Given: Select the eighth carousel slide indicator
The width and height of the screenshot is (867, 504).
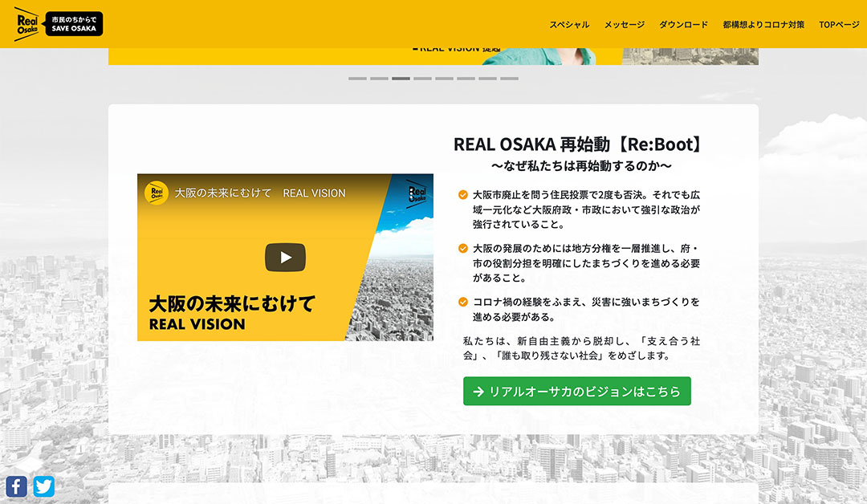Looking at the screenshot, I should (509, 79).
